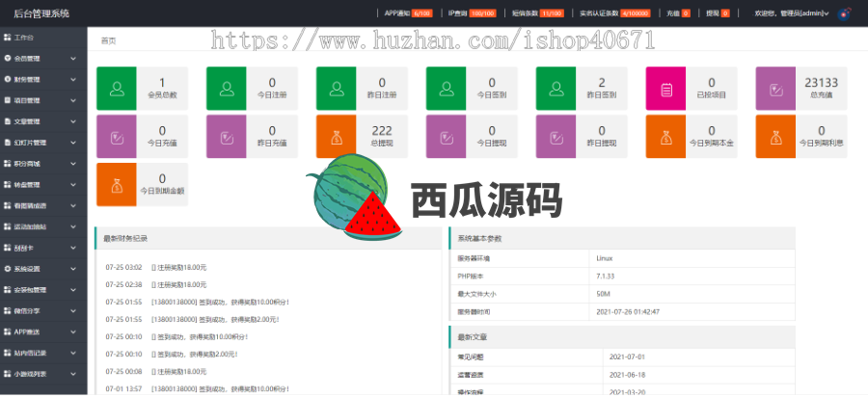Expand 微信分享 with its chevron
This screenshot has width=868, height=396.
pyautogui.click(x=73, y=310)
